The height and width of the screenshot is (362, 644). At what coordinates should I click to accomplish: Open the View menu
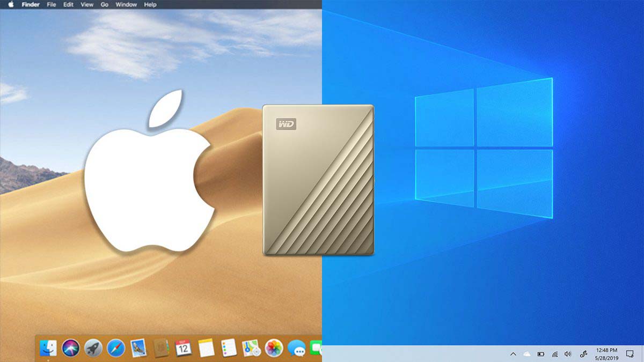86,4
